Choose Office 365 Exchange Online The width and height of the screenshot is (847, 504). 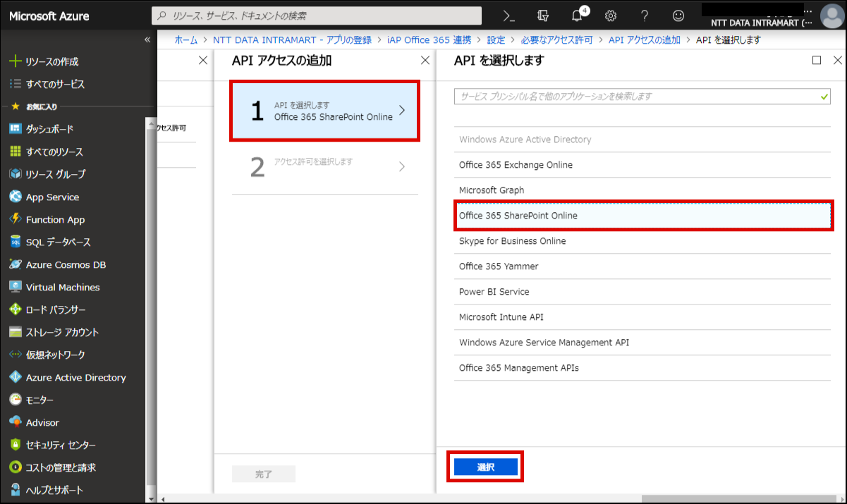click(643, 165)
